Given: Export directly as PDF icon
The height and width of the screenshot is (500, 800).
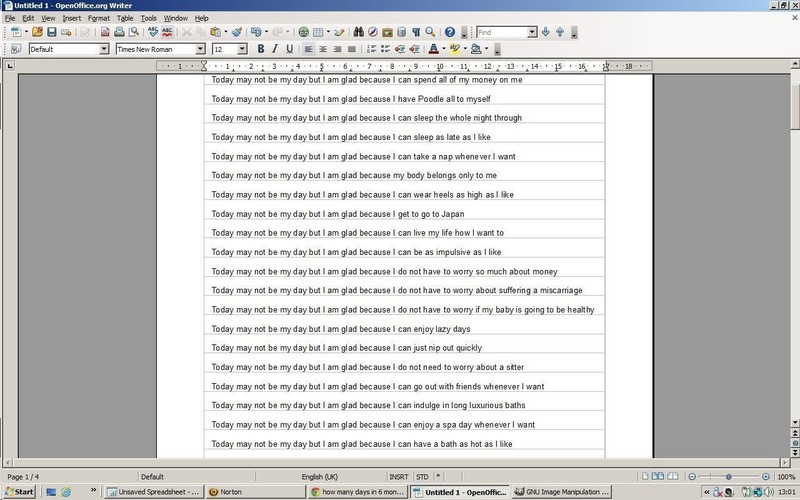Looking at the screenshot, I should (105, 32).
